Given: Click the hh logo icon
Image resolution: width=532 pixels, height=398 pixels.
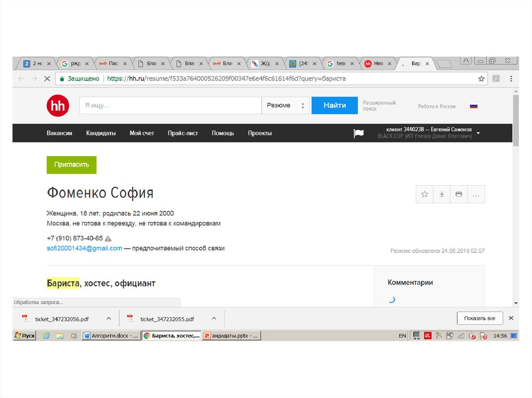Looking at the screenshot, I should click(x=58, y=106).
